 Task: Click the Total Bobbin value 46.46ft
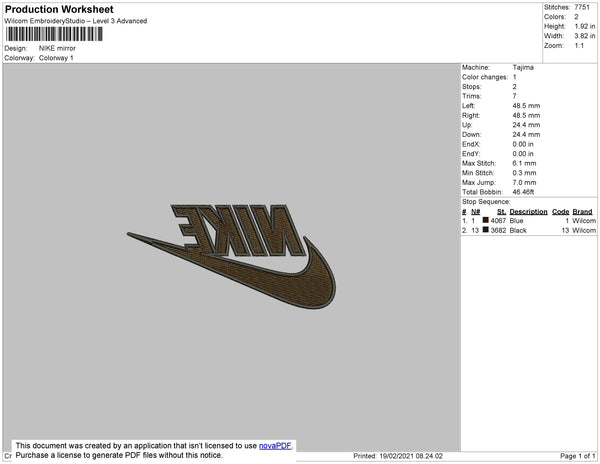(x=523, y=192)
